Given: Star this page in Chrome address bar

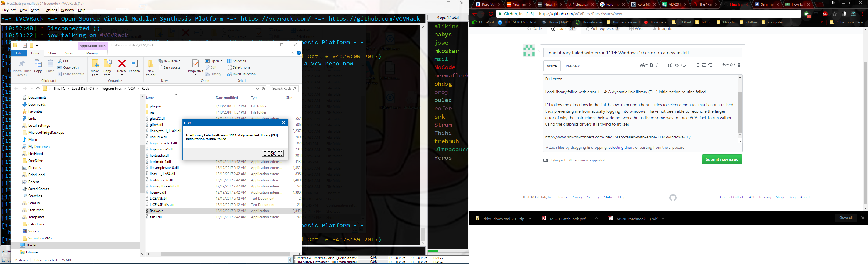Looking at the screenshot, I should pos(835,14).
